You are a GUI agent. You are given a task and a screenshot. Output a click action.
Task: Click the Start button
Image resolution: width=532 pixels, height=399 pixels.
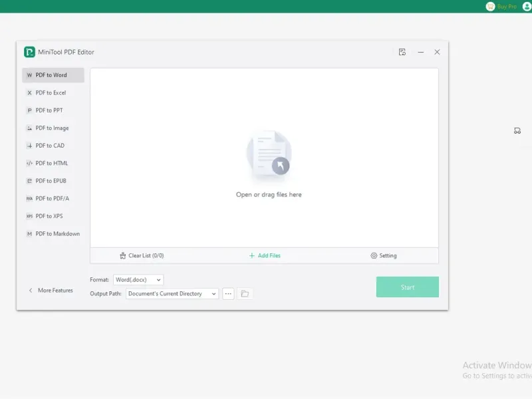click(x=407, y=287)
